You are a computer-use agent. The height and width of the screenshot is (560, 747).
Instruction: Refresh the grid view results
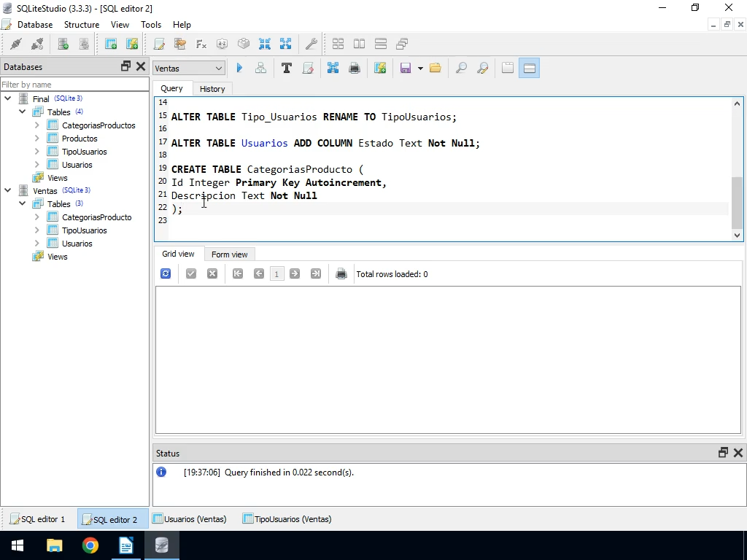[x=166, y=273]
